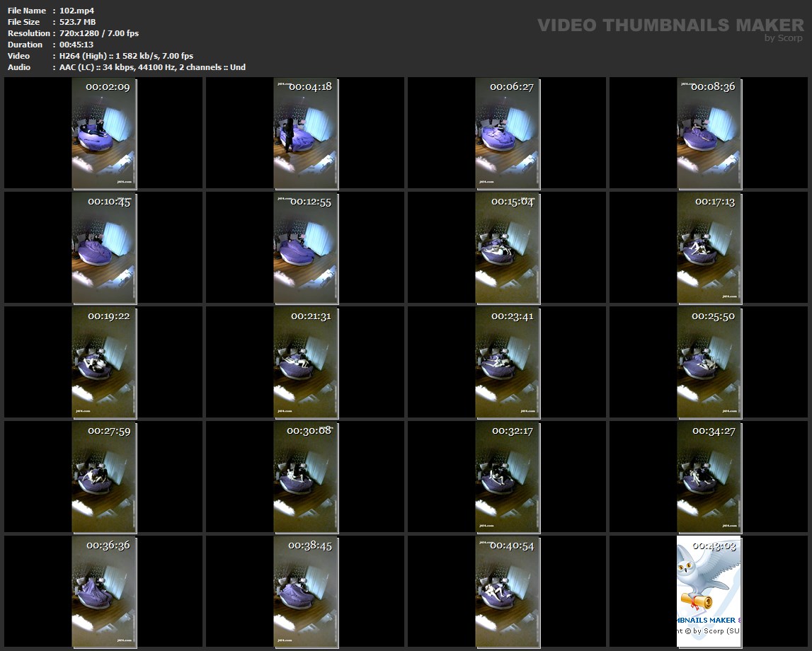Viewport: 812px width, 651px height.
Task: Select the 00:21:31 thumbnail
Action: pyautogui.click(x=306, y=363)
